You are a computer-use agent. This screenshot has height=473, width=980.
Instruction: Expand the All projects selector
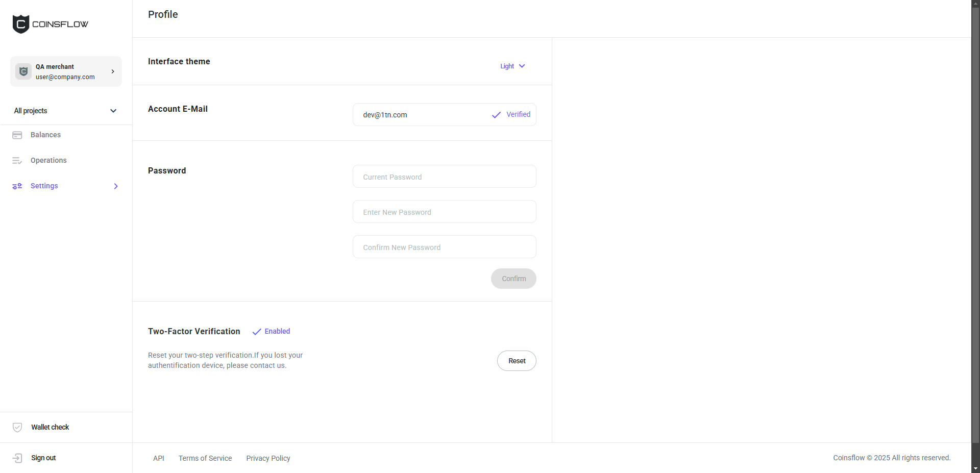[113, 111]
